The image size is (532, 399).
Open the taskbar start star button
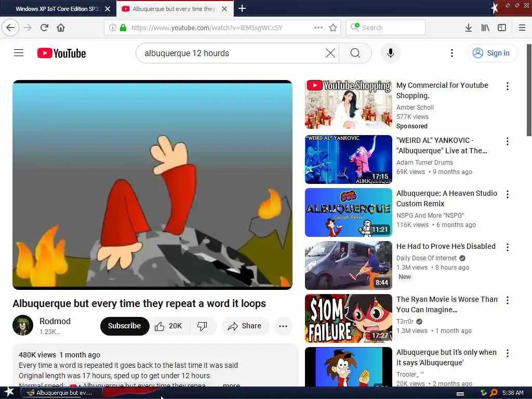[x=9, y=392]
